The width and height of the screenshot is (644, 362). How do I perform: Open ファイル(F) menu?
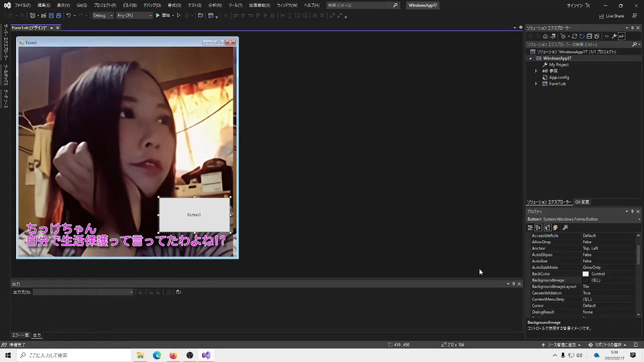(x=23, y=5)
